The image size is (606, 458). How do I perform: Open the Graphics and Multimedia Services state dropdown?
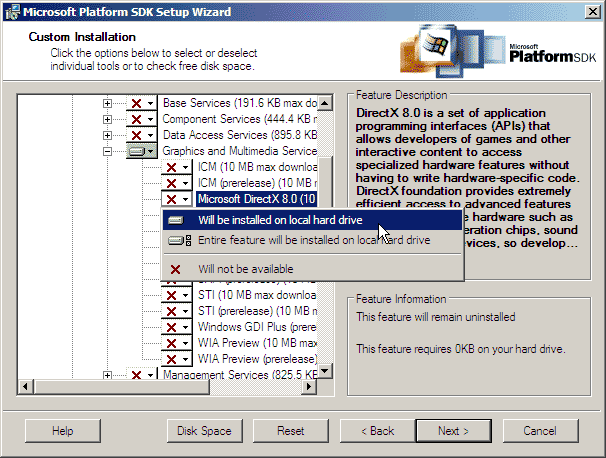coord(141,151)
